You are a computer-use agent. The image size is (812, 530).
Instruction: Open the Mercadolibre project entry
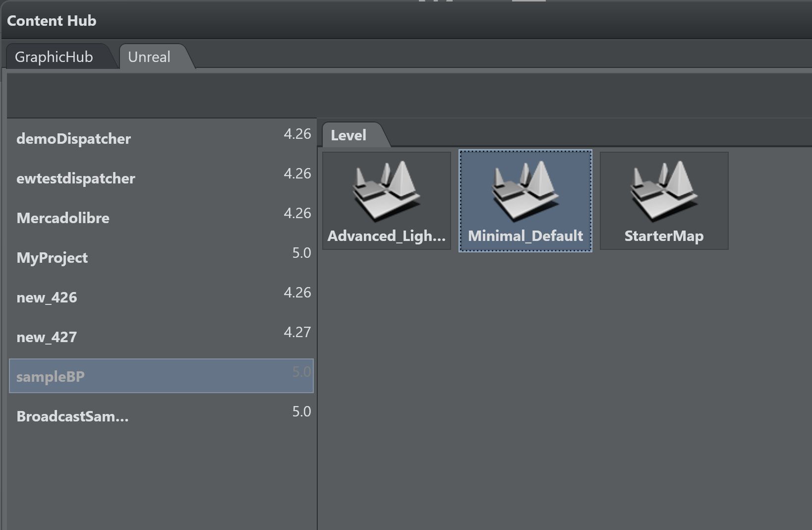tap(63, 218)
